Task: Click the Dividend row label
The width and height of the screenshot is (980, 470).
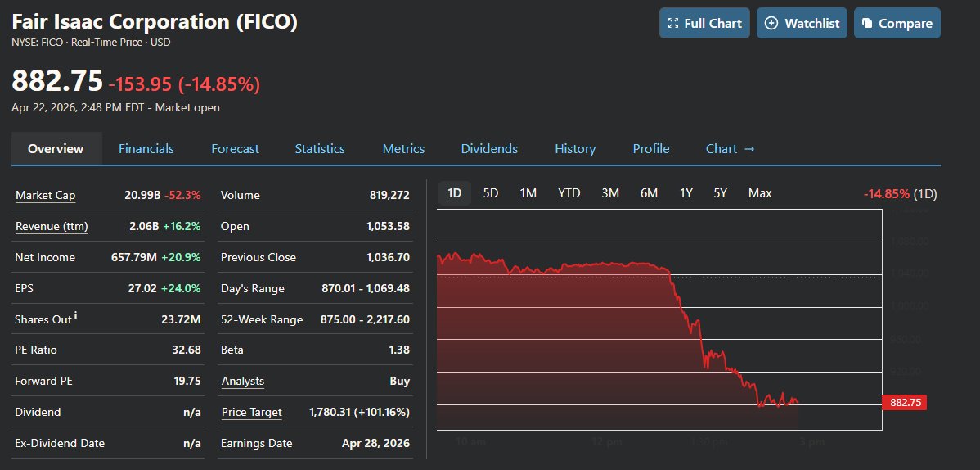Action: [38, 413]
